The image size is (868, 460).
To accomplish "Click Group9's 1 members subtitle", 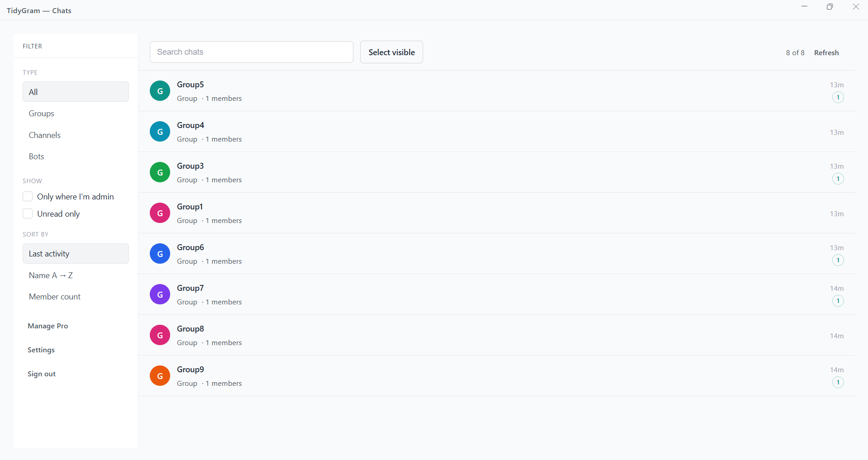I will click(224, 384).
